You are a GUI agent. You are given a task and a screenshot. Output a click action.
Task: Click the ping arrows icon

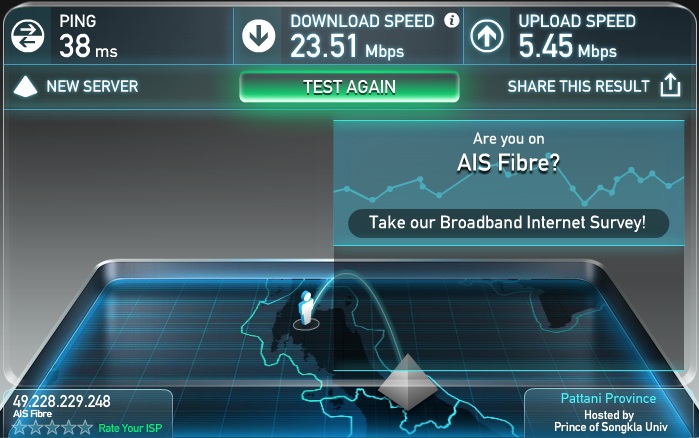coord(28,35)
